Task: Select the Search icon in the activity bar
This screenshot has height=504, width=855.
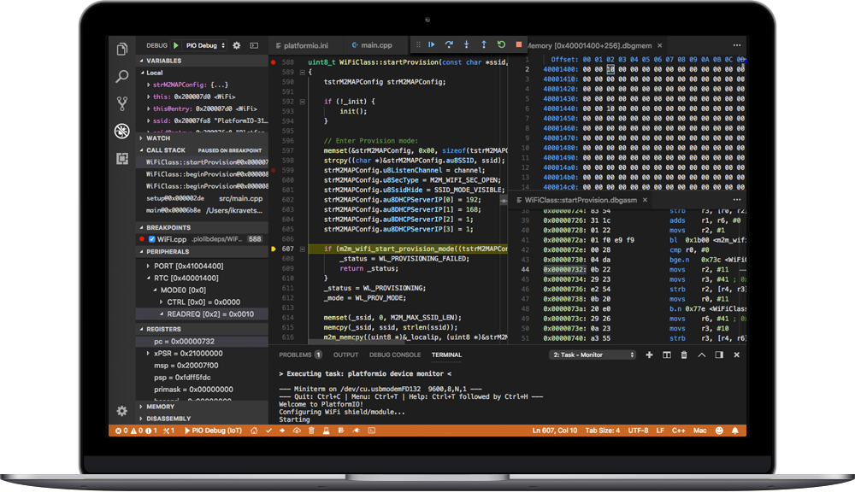Action: [121, 76]
